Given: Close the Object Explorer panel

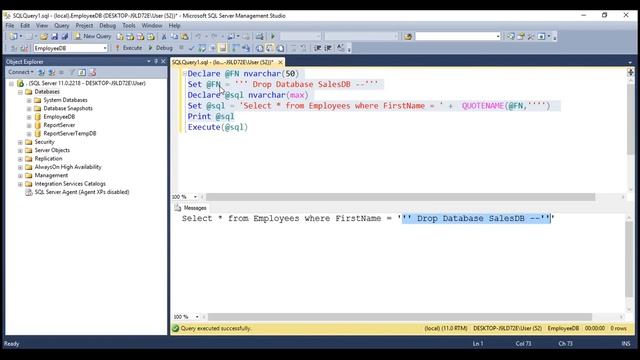Looking at the screenshot, I should [163, 61].
